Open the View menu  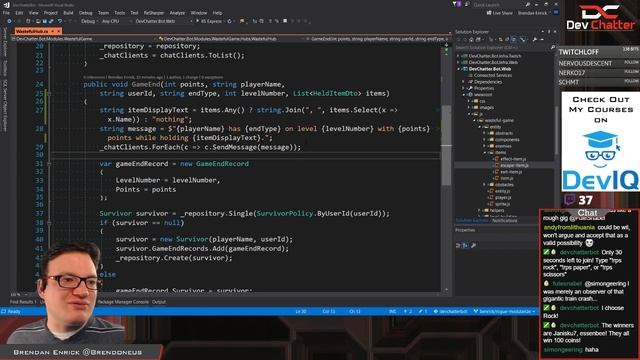[x=33, y=13]
